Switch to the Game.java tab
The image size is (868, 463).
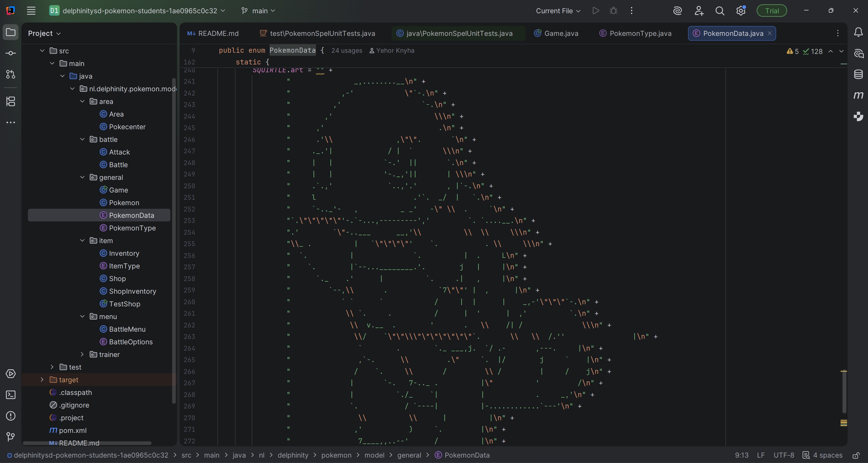556,33
